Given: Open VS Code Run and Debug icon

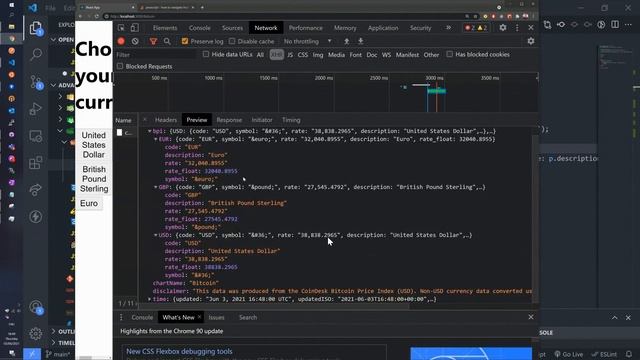Looking at the screenshot, I should click(x=36, y=109).
